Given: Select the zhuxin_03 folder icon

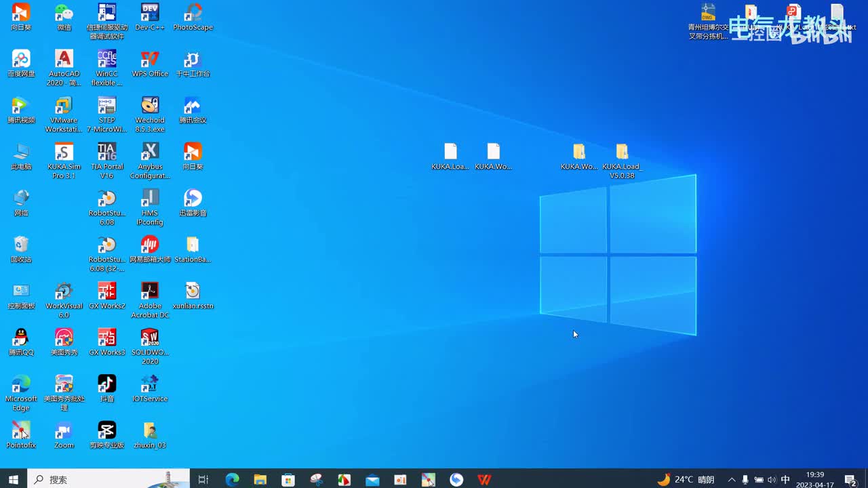Looking at the screenshot, I should click(x=150, y=435).
